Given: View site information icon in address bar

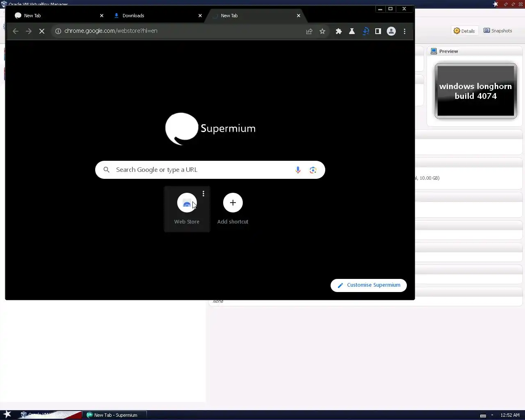Looking at the screenshot, I should [58, 31].
